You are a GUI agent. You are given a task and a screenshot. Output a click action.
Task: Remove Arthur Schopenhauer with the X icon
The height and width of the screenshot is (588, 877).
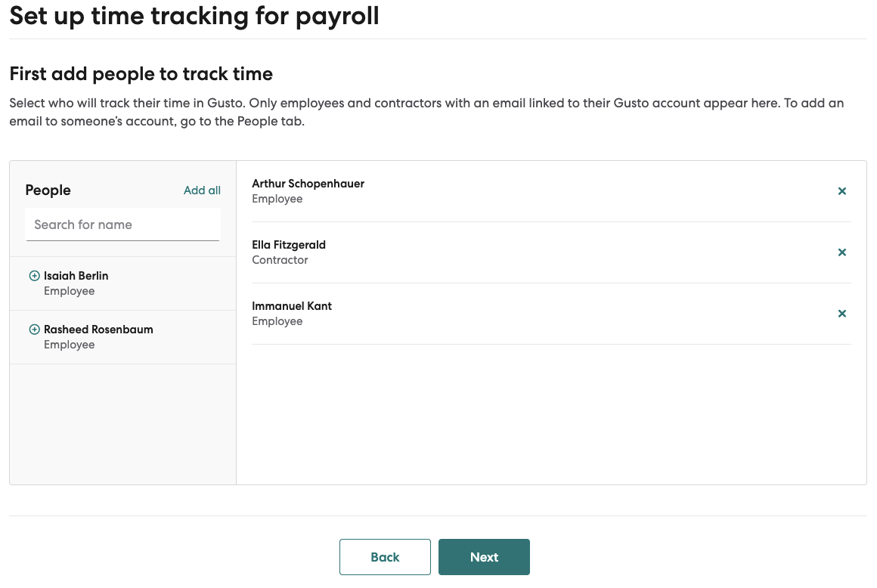pos(841,191)
